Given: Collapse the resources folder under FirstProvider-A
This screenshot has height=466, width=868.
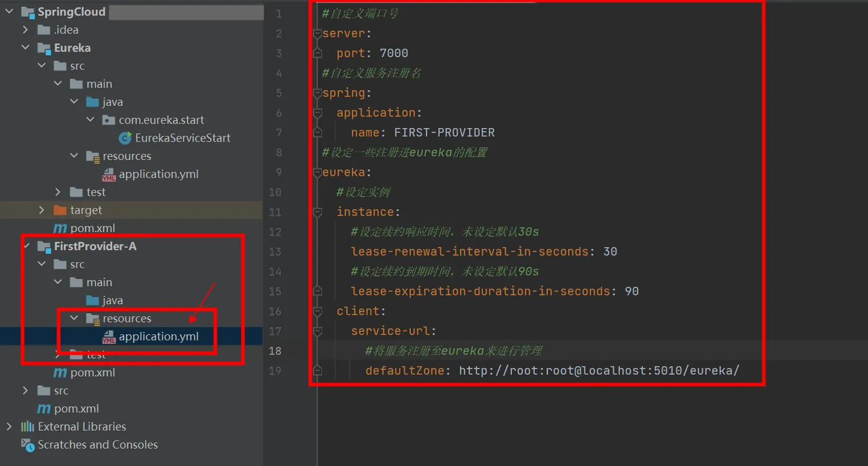Looking at the screenshot, I should [x=74, y=318].
